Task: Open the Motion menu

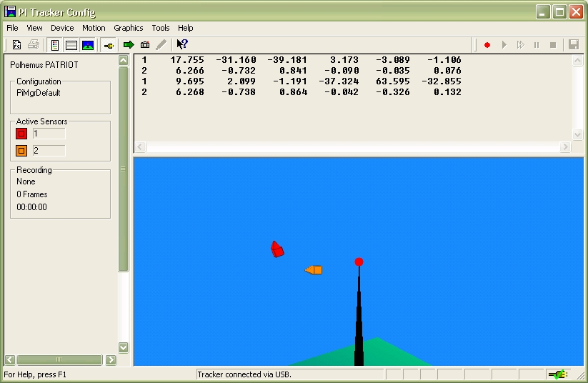Action: point(94,28)
